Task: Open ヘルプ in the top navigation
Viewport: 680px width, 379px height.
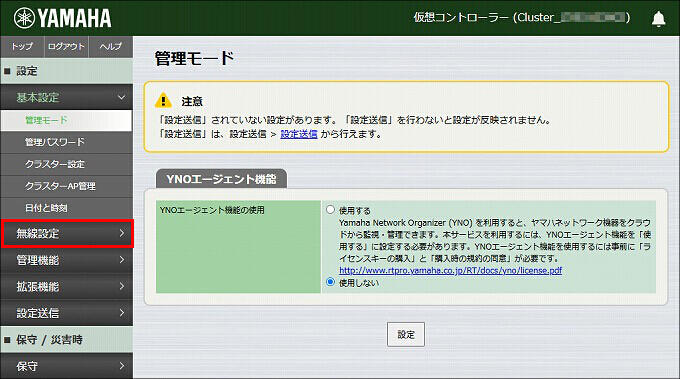Action: [x=111, y=46]
